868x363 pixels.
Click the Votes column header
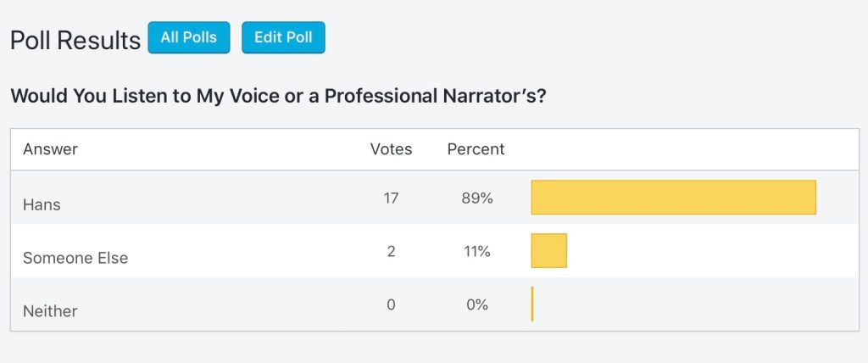pos(391,149)
